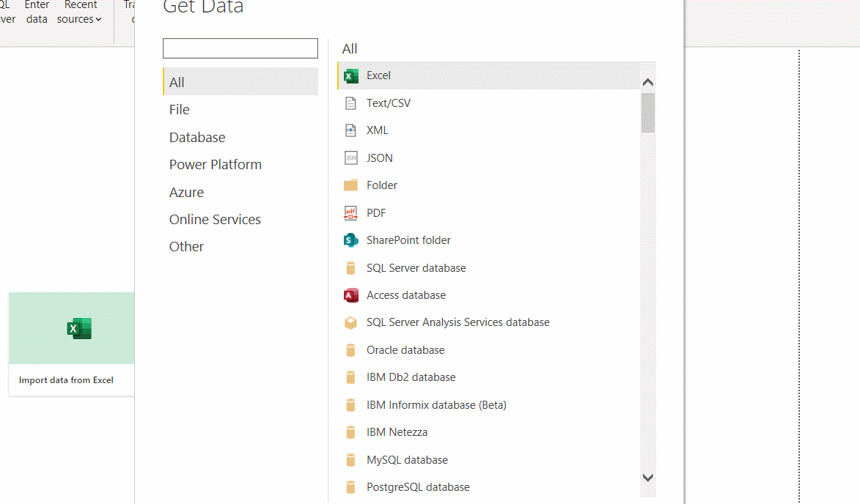860x504 pixels.
Task: Select the Online Services category
Action: click(x=240, y=219)
